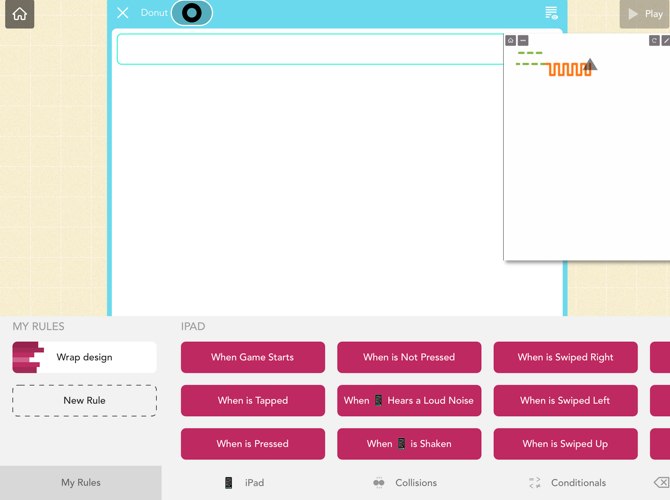Open the Conditionals tab
The width and height of the screenshot is (670, 500).
point(567,483)
